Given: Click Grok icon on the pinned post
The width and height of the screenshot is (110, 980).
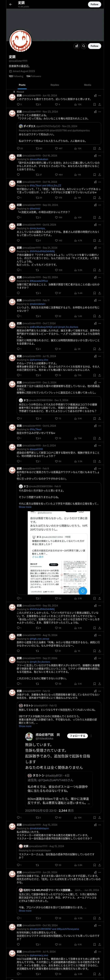Looking at the screenshot, I should pos(95,96).
